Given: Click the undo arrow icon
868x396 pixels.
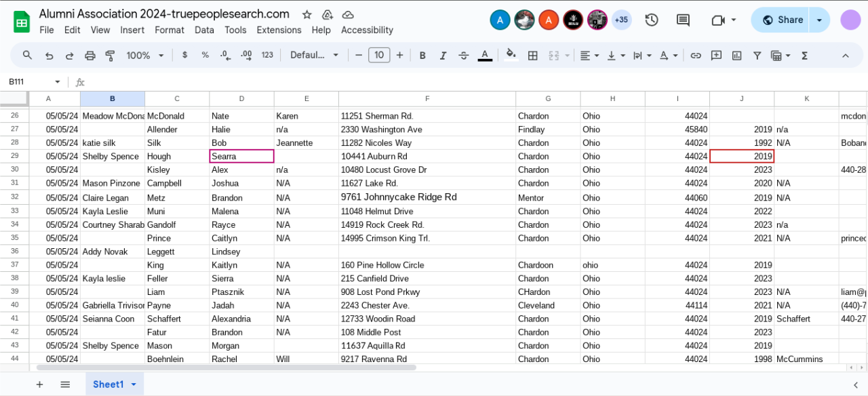Looking at the screenshot, I should click(49, 56).
